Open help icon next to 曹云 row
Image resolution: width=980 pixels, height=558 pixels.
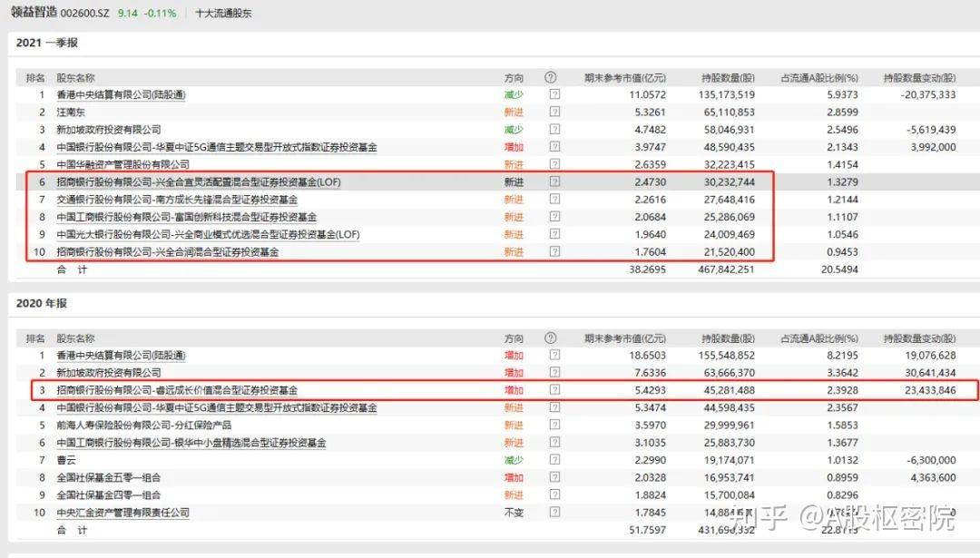(x=554, y=460)
